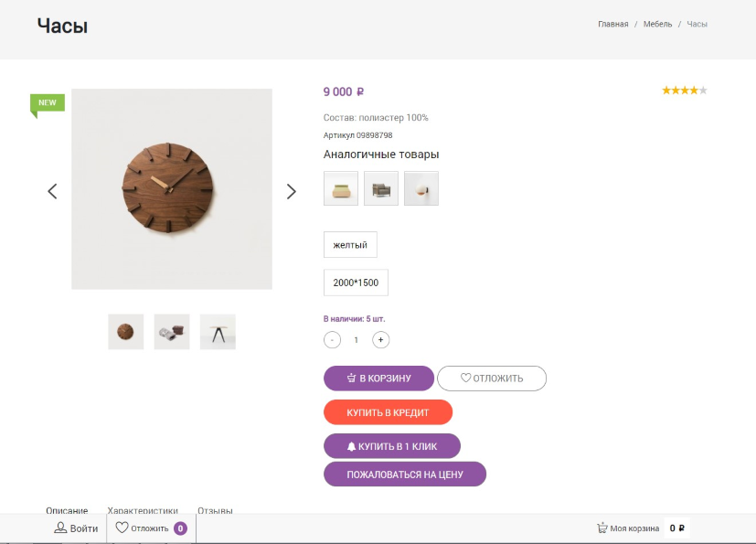The image size is (756, 544).
Task: Click КУПИТЬ В КРЕДИТ button
Action: click(389, 412)
